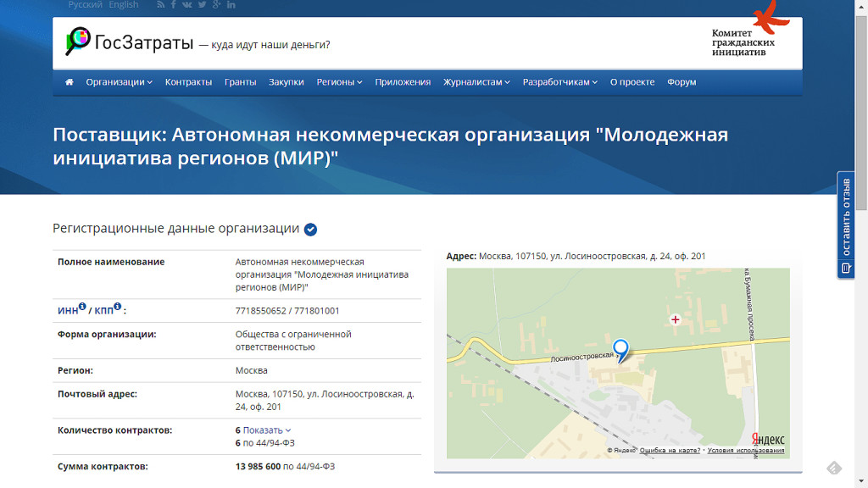The height and width of the screenshot is (488, 868).
Task: Click the ГосЗатраты magnifier logo
Action: 77,41
